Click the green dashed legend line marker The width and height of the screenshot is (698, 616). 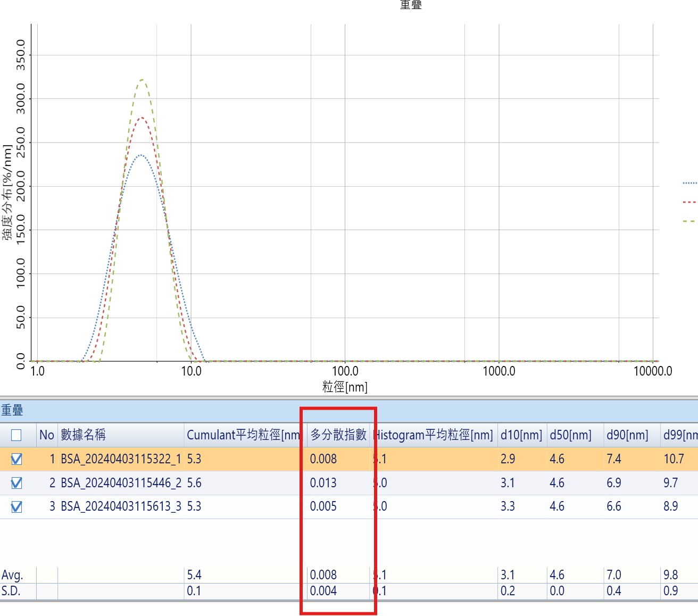pos(689,221)
